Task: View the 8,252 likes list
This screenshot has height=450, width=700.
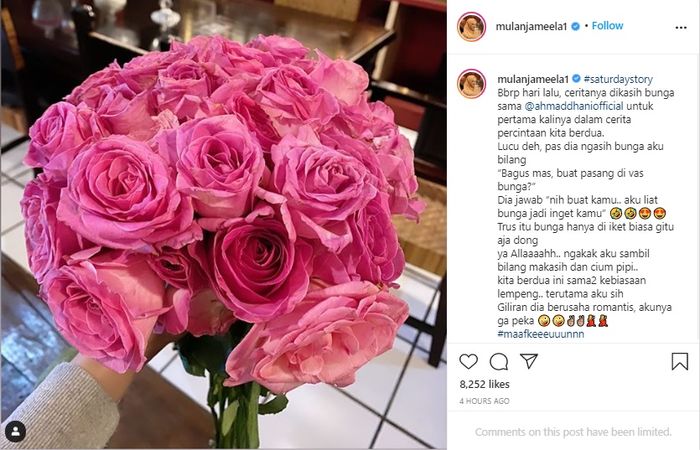Action: (484, 384)
